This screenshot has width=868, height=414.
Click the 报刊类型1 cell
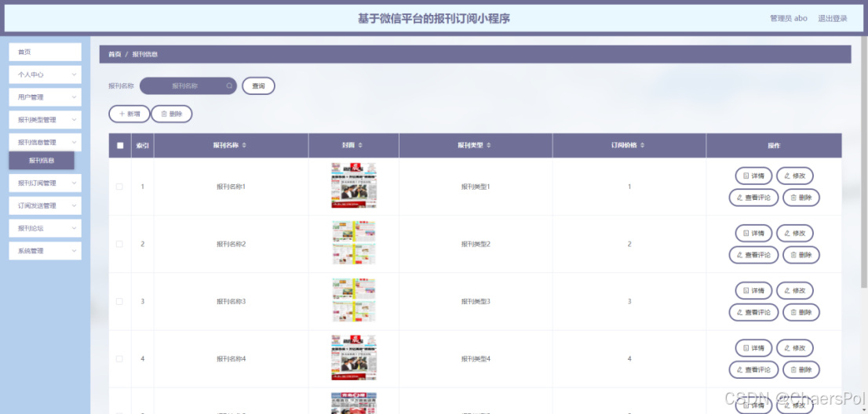[x=476, y=187]
